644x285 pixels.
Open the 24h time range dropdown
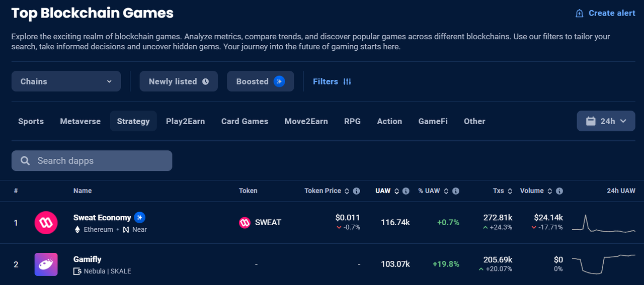(606, 121)
